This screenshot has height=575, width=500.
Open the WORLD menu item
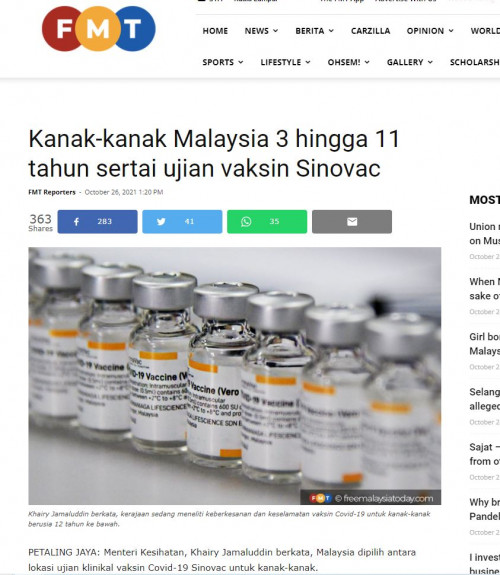point(485,31)
